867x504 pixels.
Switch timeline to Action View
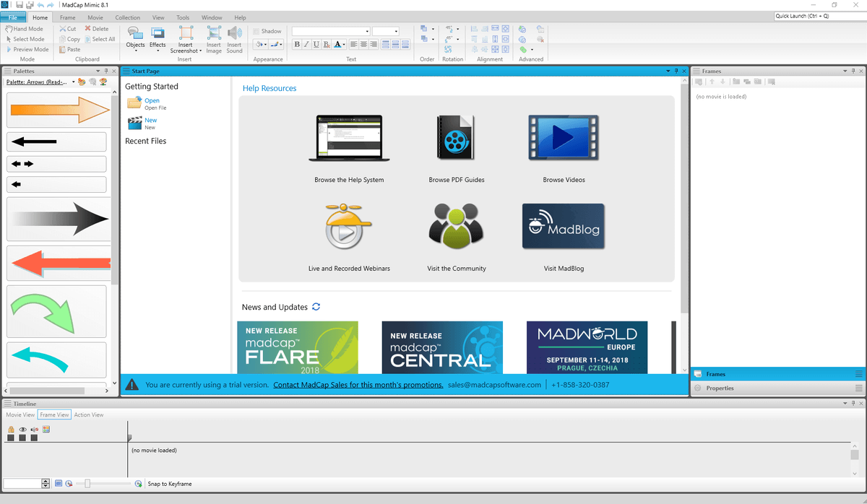(89, 415)
